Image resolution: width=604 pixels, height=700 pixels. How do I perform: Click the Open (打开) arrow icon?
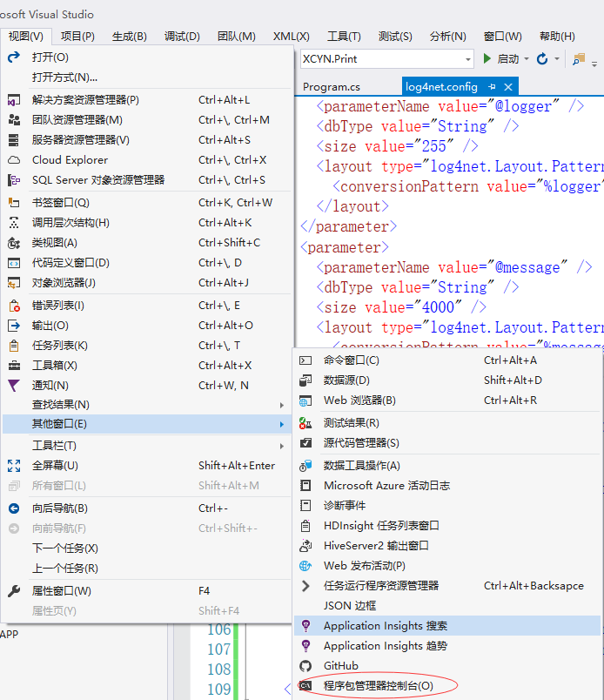coord(14,57)
